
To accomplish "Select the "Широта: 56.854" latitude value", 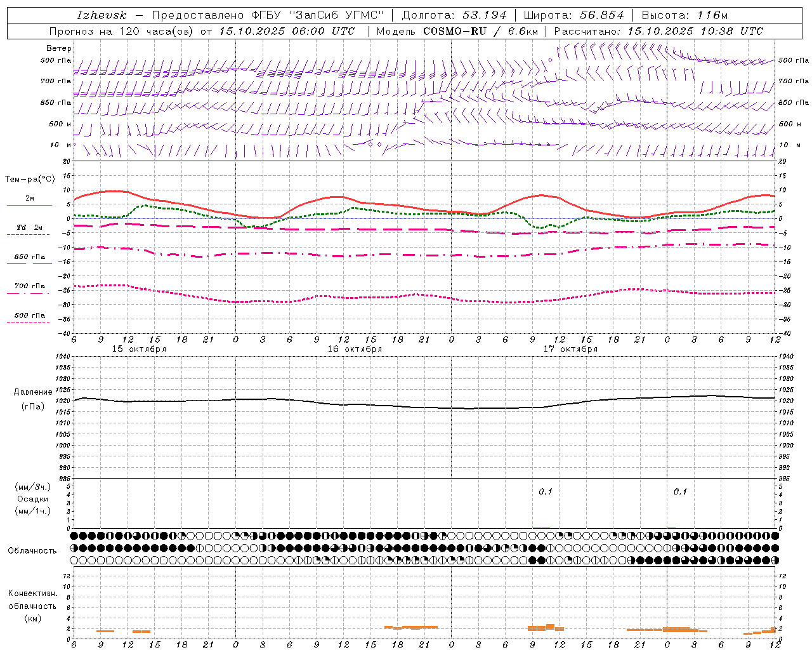I will click(x=573, y=15).
